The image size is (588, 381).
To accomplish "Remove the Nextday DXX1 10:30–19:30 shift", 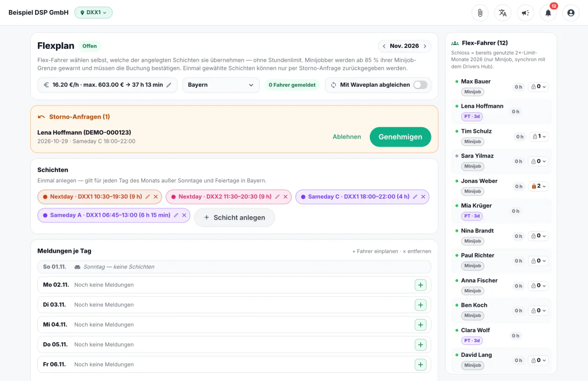I will pos(156,196).
